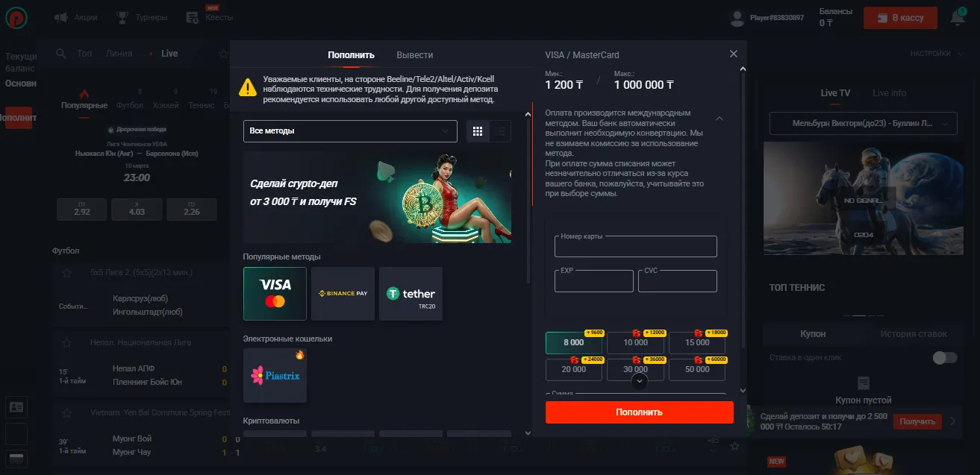
Task: Switch to list view of methods
Action: click(x=500, y=131)
